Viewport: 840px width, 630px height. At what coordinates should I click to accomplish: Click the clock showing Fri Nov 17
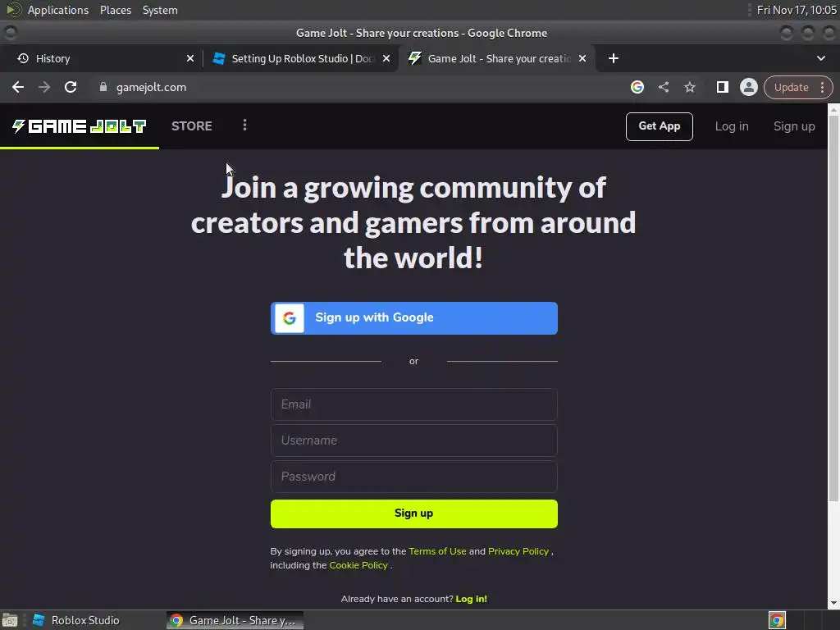click(796, 10)
